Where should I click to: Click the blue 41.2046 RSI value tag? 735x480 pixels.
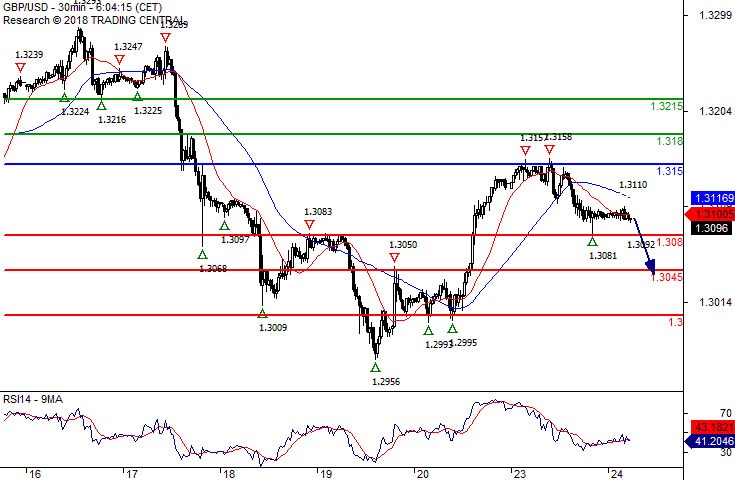click(710, 441)
